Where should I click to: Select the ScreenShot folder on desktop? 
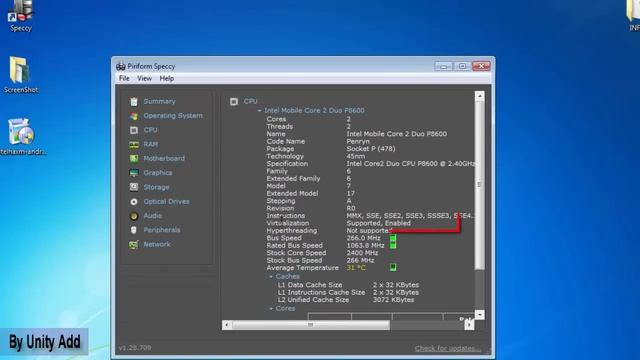[x=21, y=75]
